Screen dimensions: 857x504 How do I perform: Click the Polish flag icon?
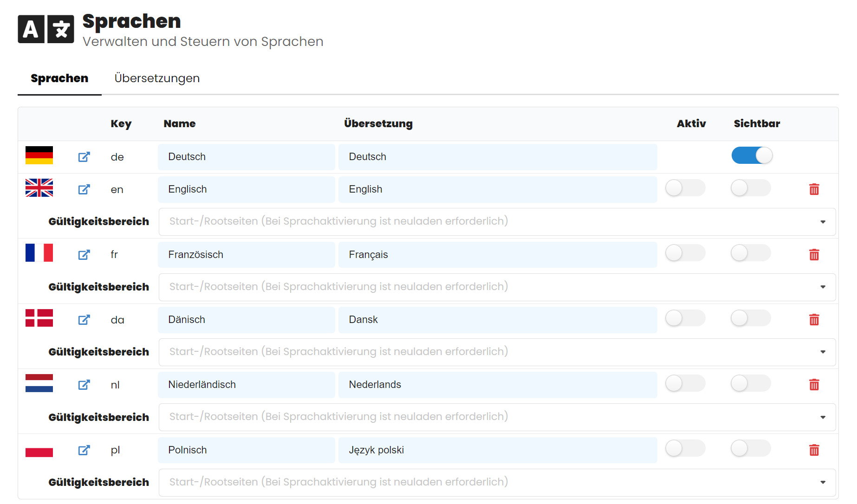click(x=39, y=449)
